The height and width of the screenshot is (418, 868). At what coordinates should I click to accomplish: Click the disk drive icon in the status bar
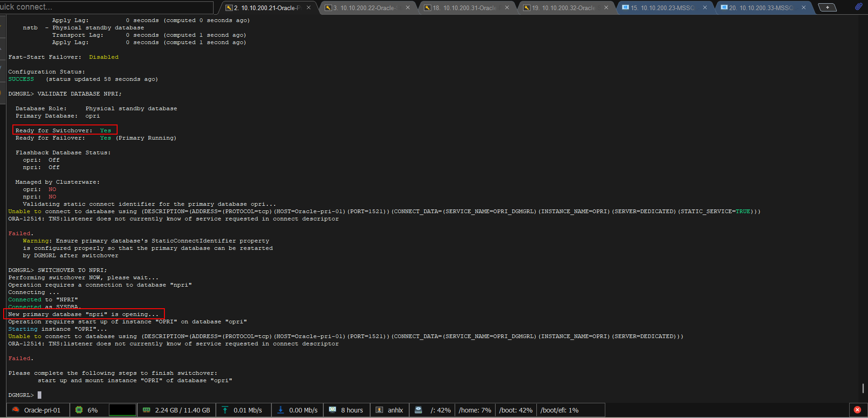point(418,410)
